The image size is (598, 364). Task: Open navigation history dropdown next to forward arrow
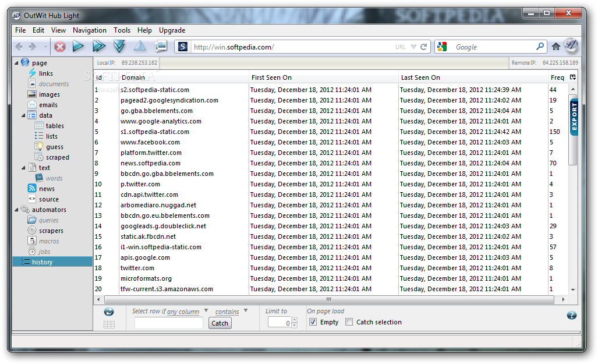coord(45,47)
